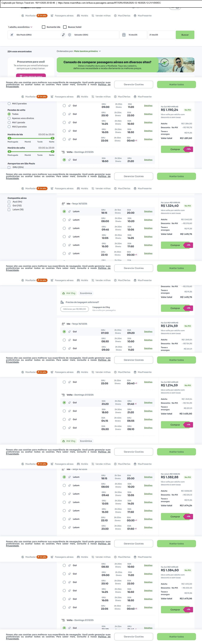Open the 1 adulto, econômica dropdown

click(20, 27)
